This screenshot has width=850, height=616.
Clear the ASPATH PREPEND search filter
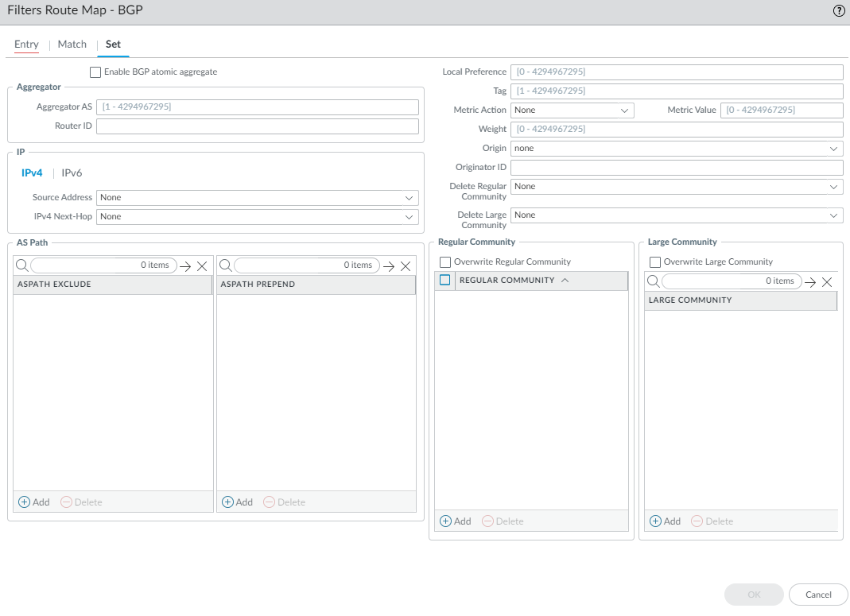pyautogui.click(x=406, y=266)
